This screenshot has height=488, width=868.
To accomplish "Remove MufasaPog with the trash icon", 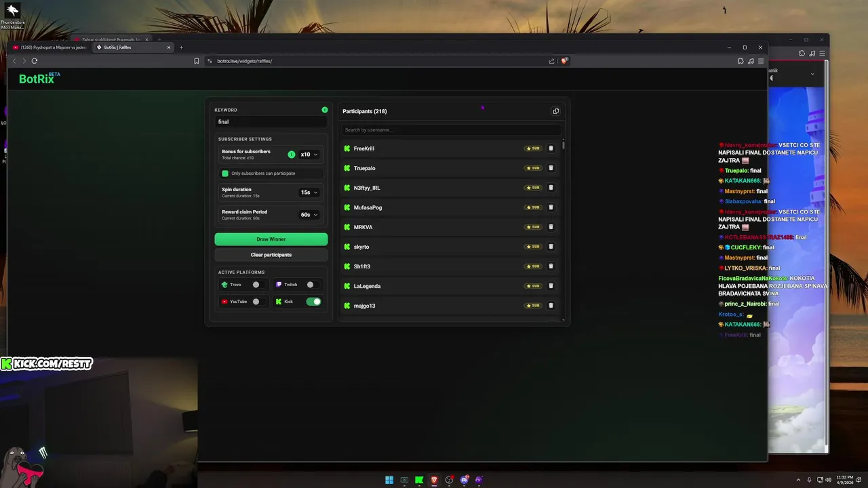I will click(551, 207).
